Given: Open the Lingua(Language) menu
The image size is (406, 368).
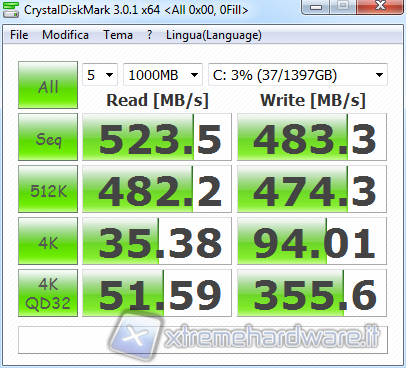Looking at the screenshot, I should coord(214,35).
